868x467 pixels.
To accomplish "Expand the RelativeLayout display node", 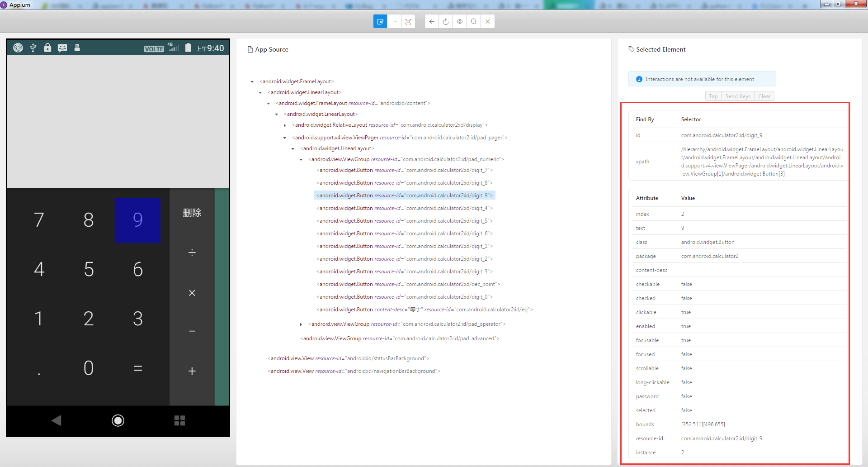I will pyautogui.click(x=285, y=125).
